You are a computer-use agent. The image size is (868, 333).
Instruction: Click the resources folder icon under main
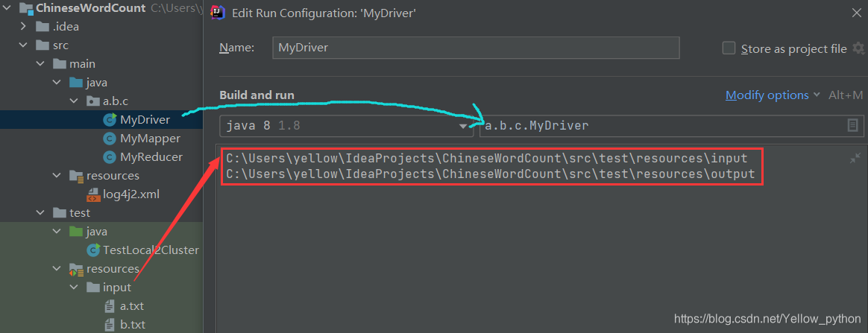[76, 176]
